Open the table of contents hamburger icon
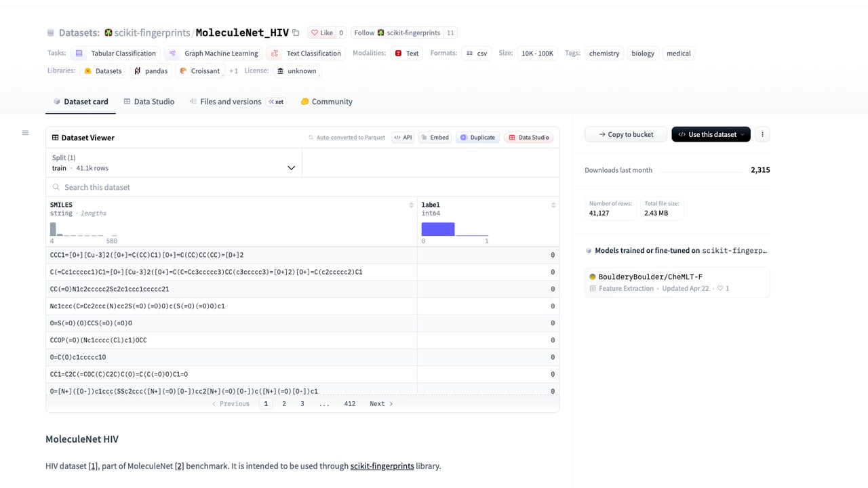Image resolution: width=868 pixels, height=488 pixels. (x=25, y=133)
